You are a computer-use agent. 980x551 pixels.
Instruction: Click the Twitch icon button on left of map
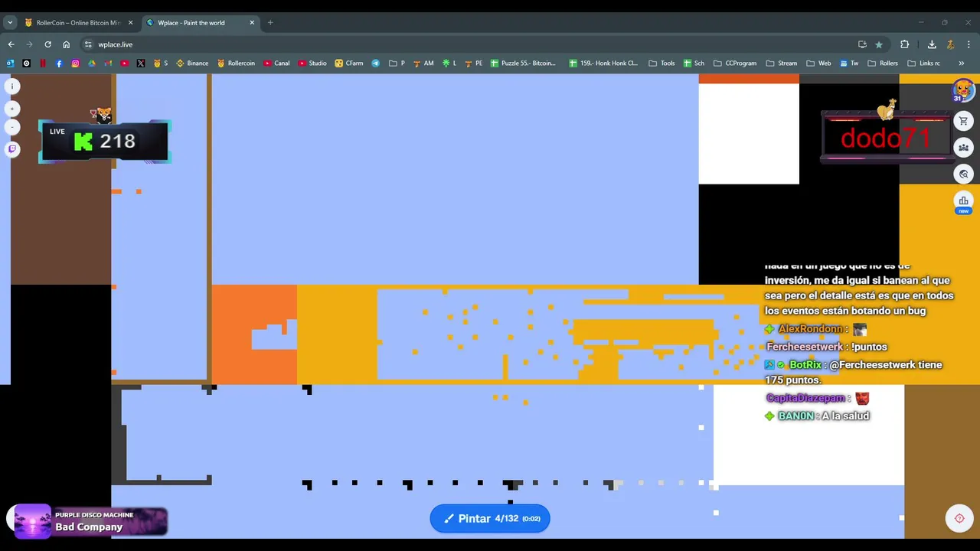[12, 149]
